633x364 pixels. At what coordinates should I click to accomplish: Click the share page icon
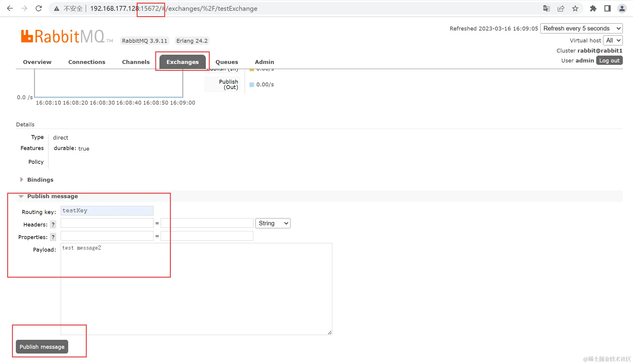561,8
